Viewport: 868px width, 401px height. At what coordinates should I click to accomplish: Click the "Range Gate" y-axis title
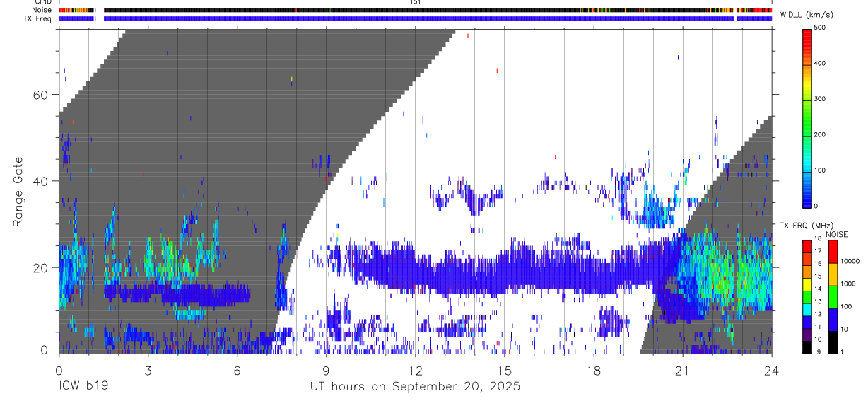18,191
